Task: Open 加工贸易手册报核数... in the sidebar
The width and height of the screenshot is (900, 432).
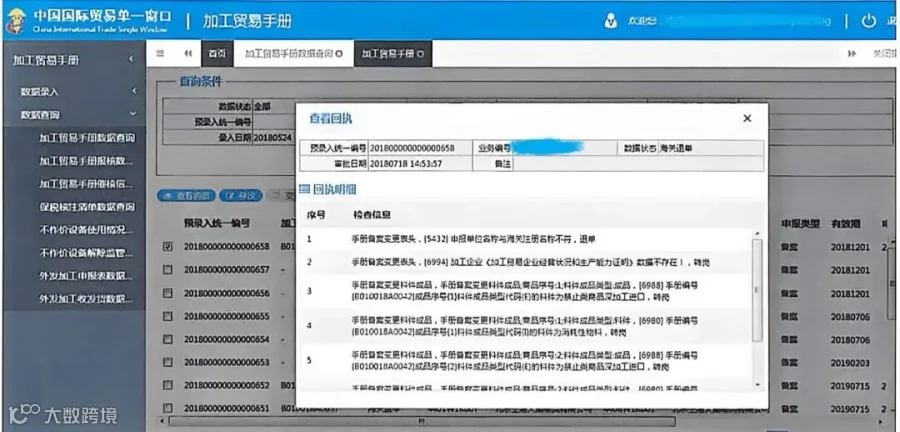Action: coord(86,161)
